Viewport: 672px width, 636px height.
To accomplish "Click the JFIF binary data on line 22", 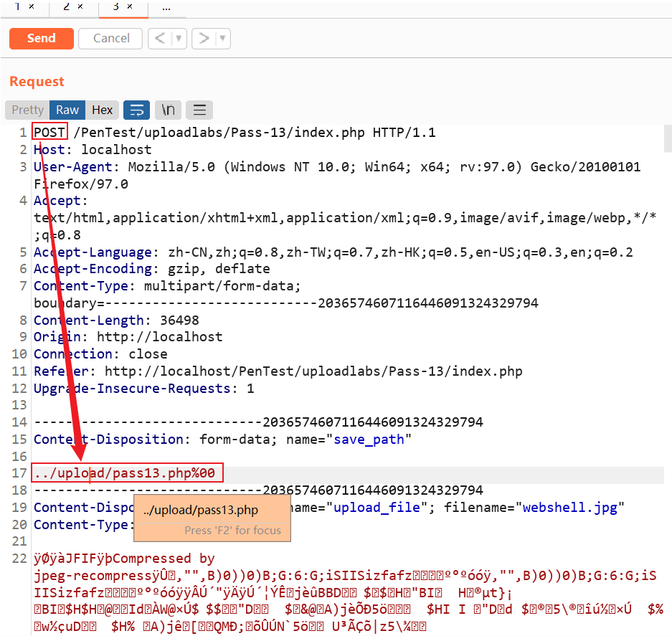I will pos(124,559).
